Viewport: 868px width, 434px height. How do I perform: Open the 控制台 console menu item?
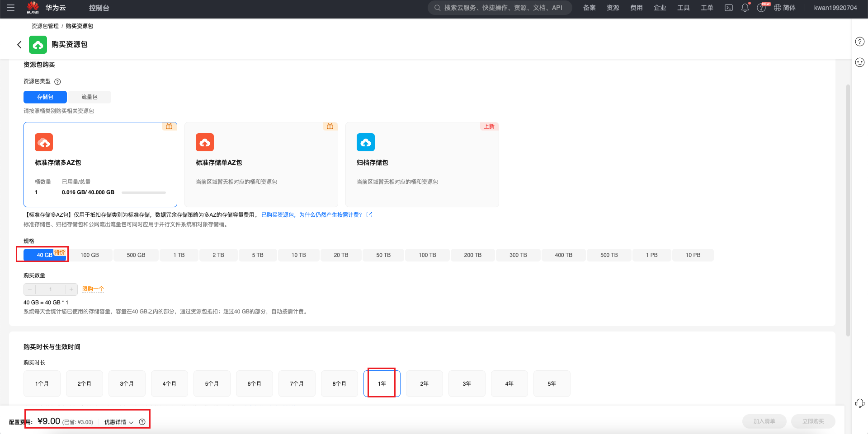click(x=99, y=8)
